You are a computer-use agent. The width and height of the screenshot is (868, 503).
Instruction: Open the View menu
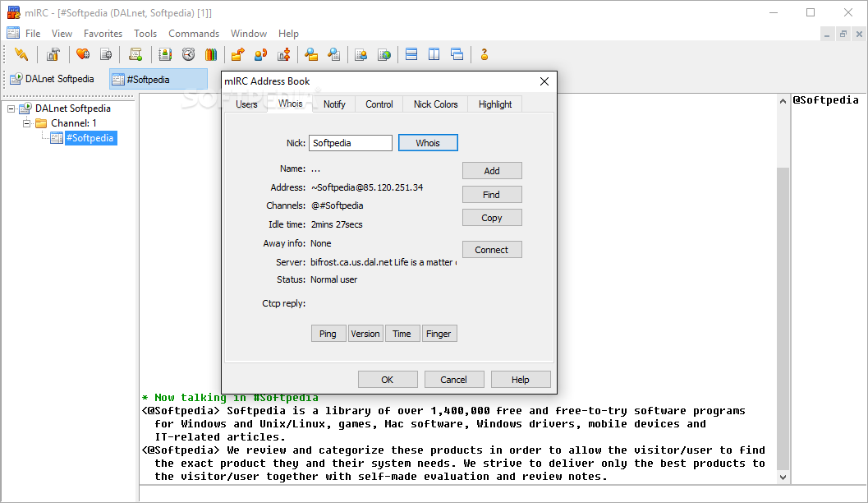click(x=62, y=33)
